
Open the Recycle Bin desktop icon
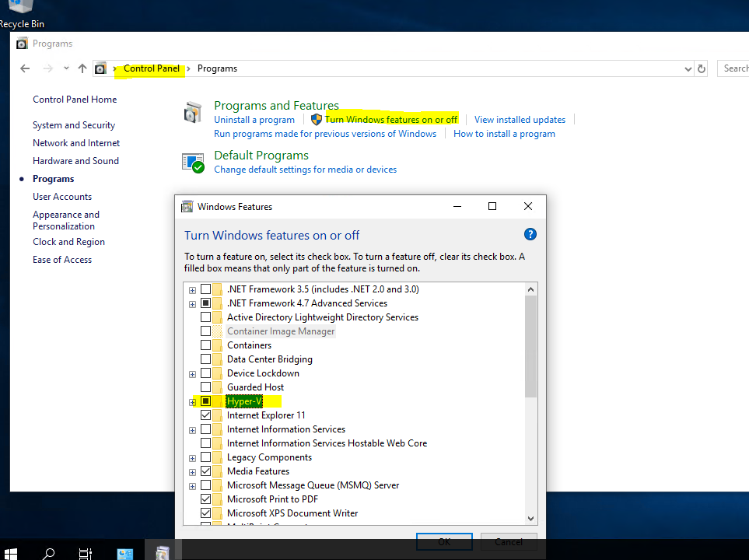point(20,16)
